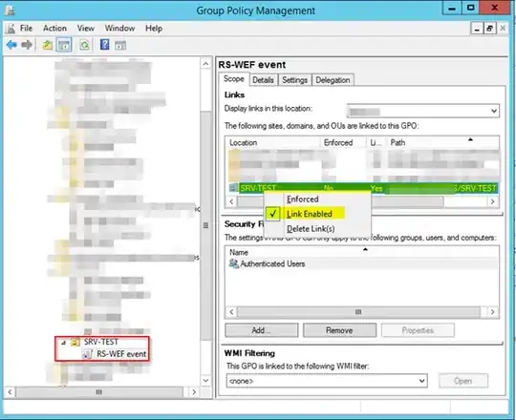Switch to the Details tab
This screenshot has width=516, height=420.
pyautogui.click(x=263, y=80)
